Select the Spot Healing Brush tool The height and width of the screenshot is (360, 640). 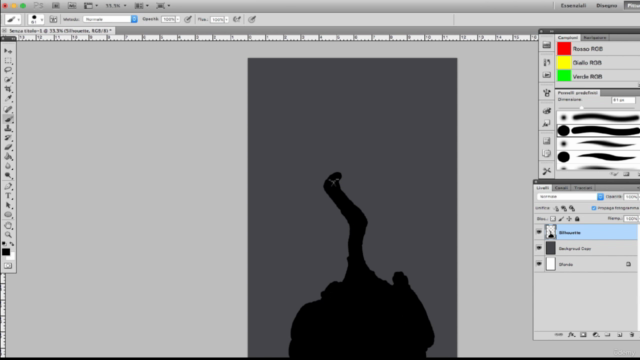[x=8, y=109]
